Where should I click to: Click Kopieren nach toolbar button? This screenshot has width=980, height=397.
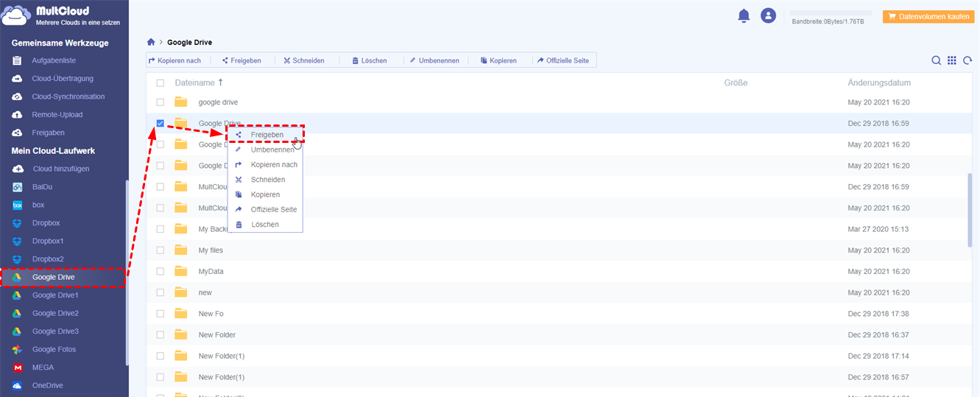(x=175, y=60)
